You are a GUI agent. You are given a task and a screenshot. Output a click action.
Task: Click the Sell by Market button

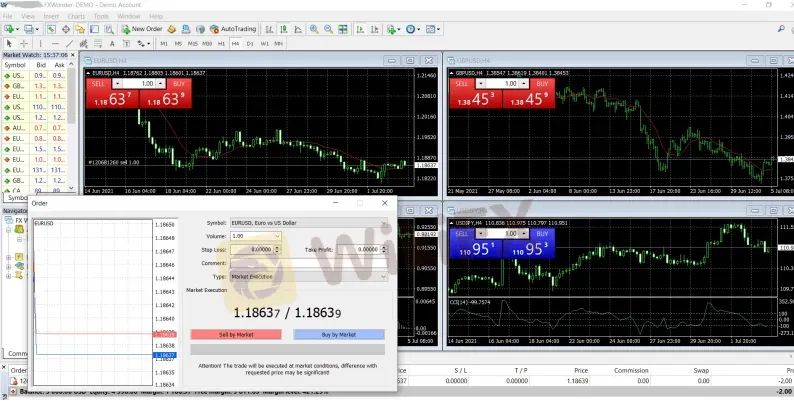tap(237, 335)
